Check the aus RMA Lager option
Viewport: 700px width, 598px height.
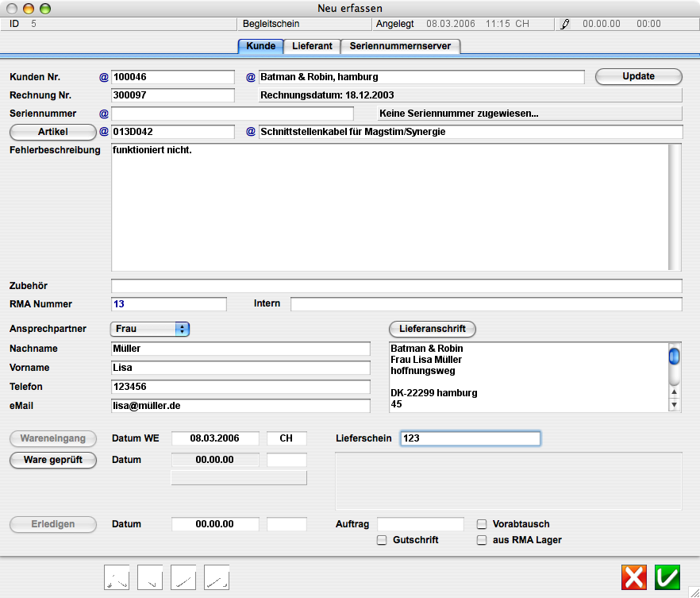482,540
